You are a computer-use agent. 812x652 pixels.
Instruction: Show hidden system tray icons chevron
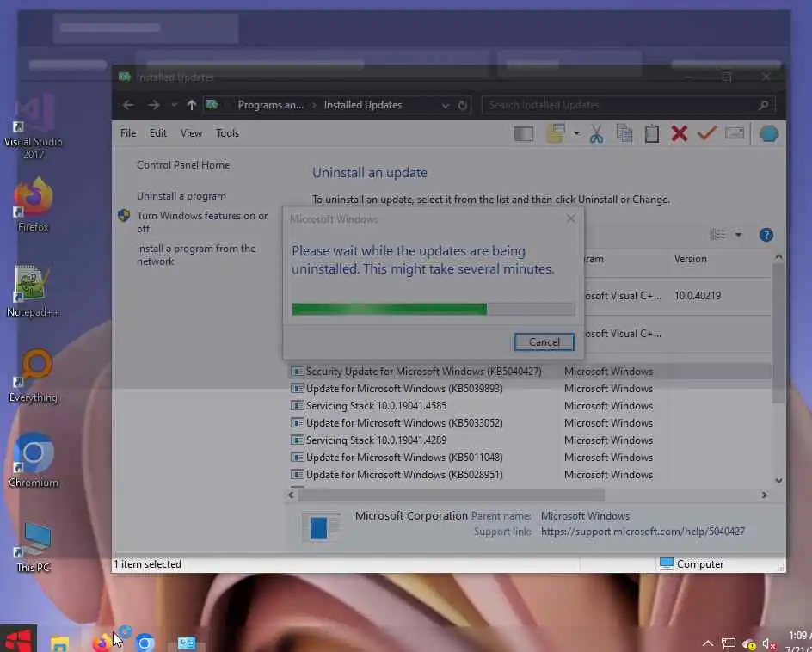[x=707, y=643]
